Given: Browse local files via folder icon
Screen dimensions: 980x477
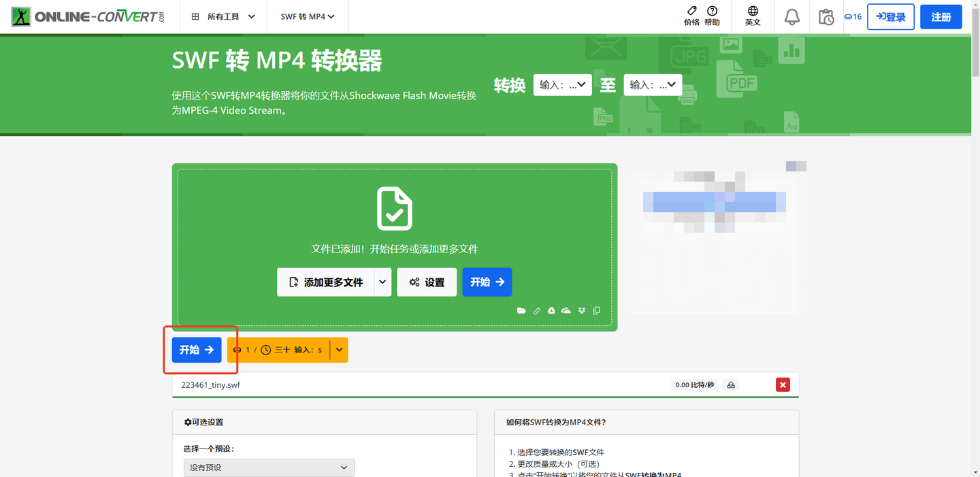Looking at the screenshot, I should pyautogui.click(x=521, y=311).
